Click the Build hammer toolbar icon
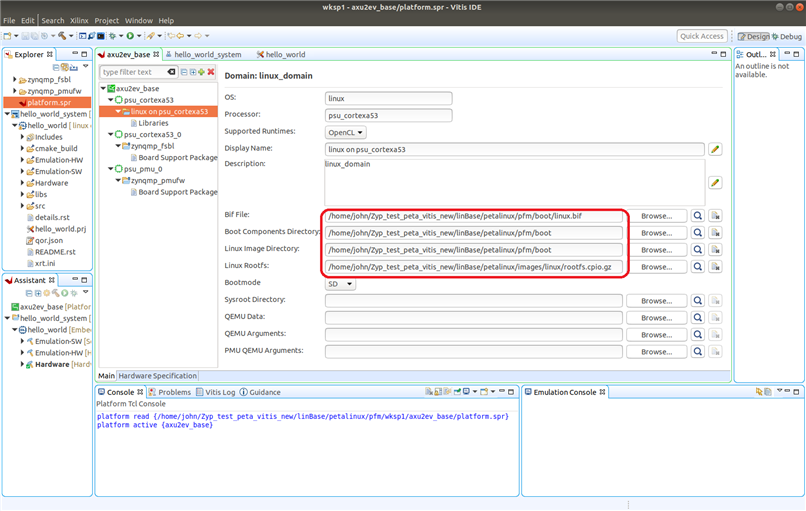Screen dimensions: 806x511 [62, 36]
